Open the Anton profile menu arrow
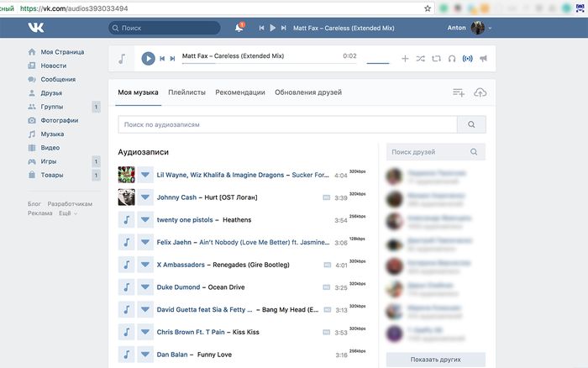The width and height of the screenshot is (588, 368). (490, 28)
